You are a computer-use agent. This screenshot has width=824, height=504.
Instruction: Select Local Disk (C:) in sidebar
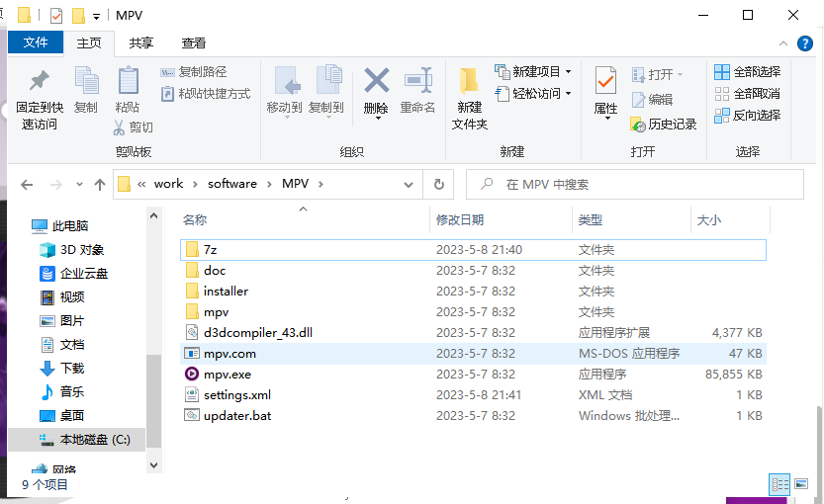click(x=77, y=440)
